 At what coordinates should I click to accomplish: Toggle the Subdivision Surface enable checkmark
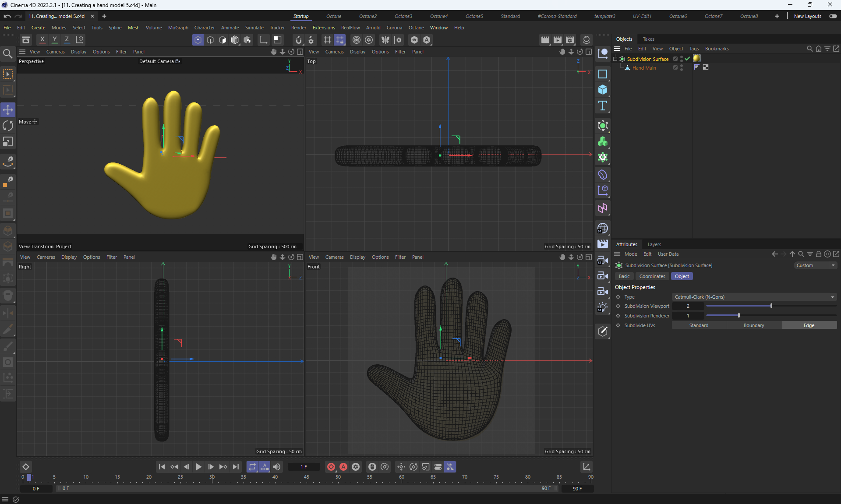coord(687,59)
